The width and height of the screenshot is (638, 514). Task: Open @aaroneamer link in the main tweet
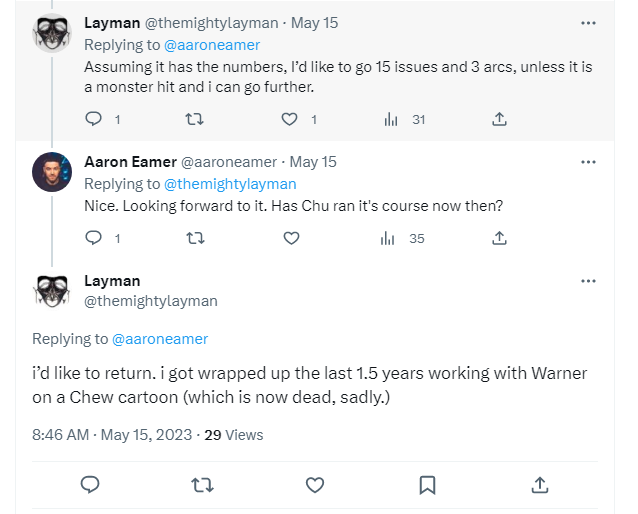[x=160, y=339]
